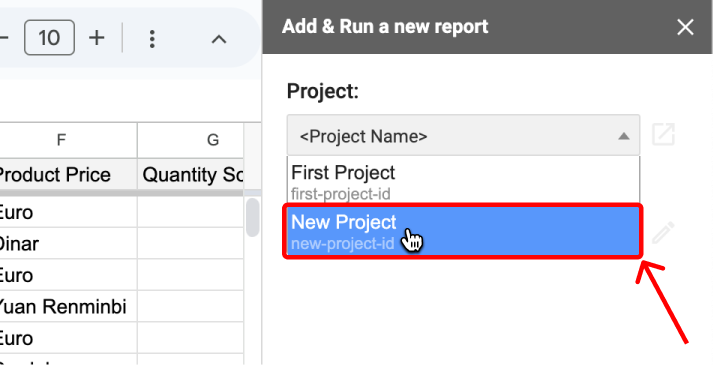Image resolution: width=713 pixels, height=365 pixels.
Task: Click the Quantity Sold header cell
Action: pyautogui.click(x=191, y=175)
